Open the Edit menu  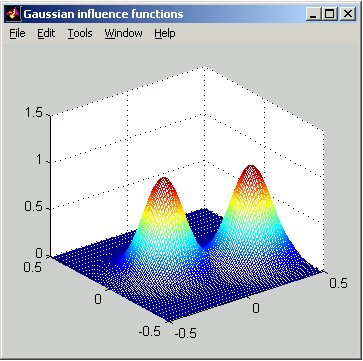[x=46, y=33]
